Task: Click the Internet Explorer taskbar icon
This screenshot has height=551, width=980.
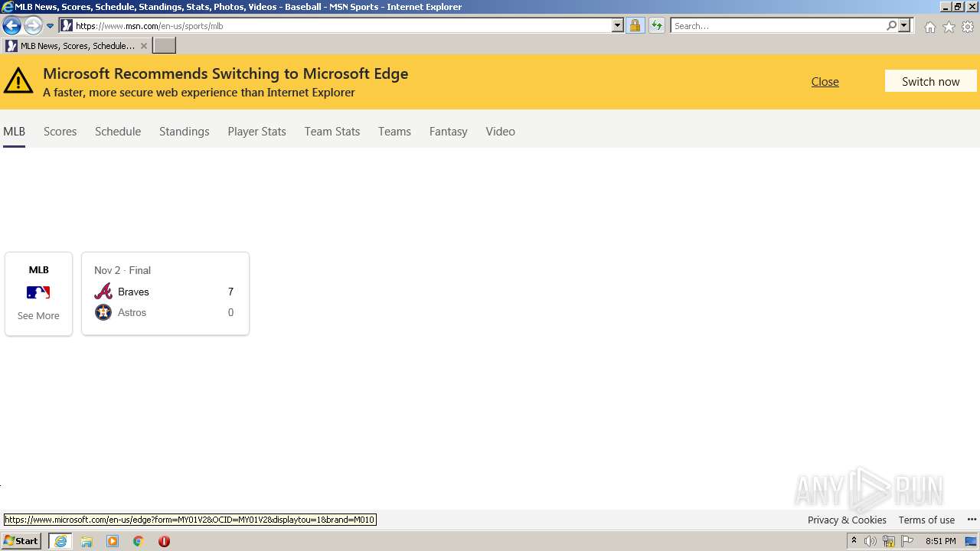Action: coord(60,541)
